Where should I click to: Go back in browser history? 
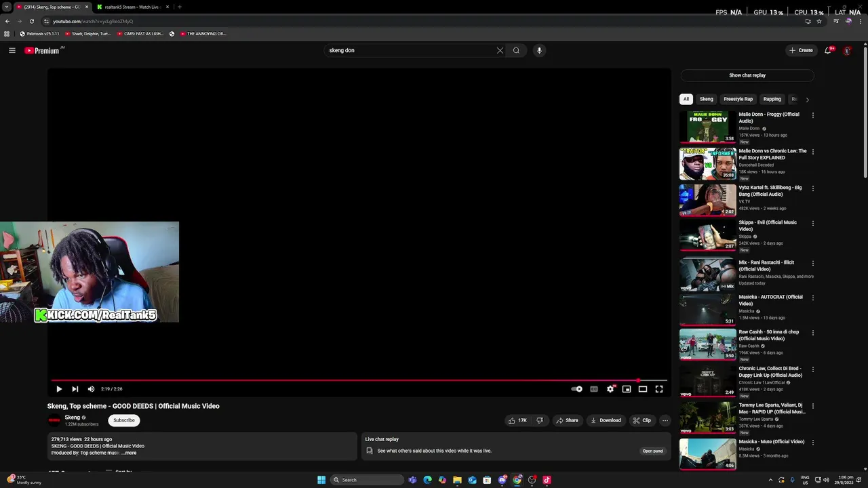(7, 21)
